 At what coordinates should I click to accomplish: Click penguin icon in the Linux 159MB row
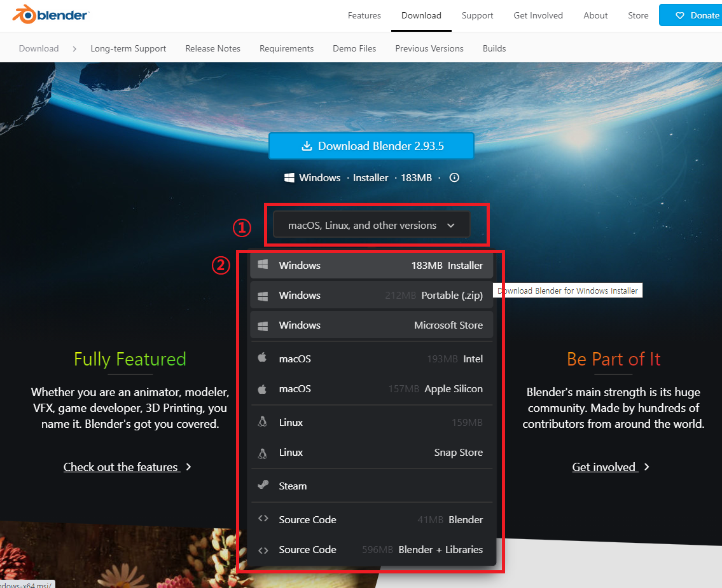263,421
